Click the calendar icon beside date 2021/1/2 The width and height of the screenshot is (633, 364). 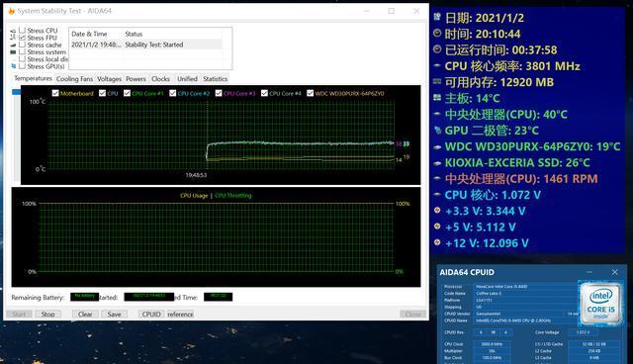coord(437,17)
